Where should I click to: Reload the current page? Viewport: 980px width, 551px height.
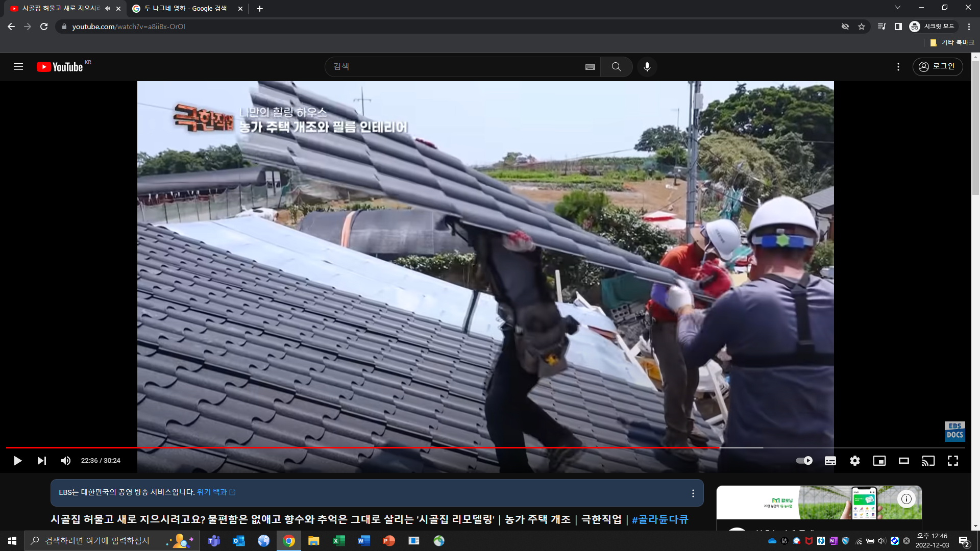click(44, 27)
